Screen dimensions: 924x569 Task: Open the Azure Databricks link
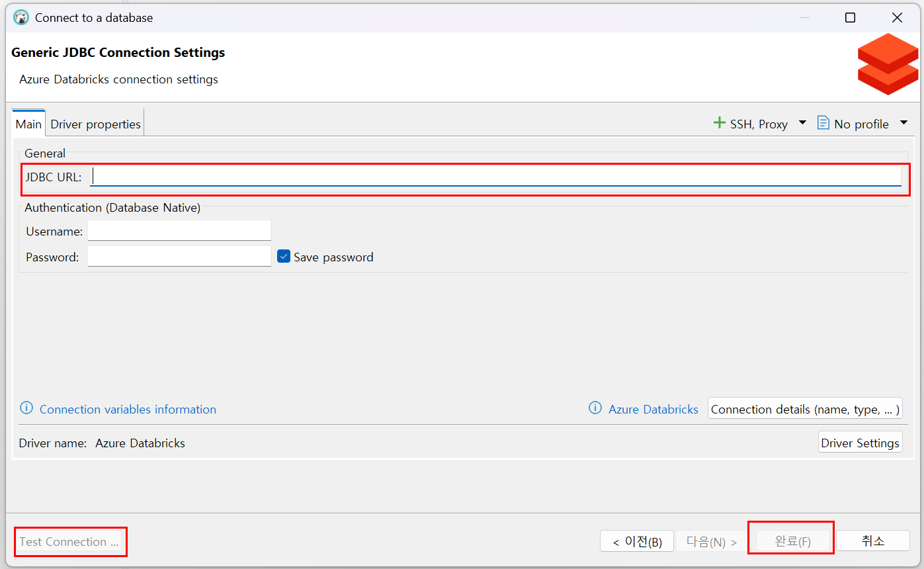pyautogui.click(x=653, y=410)
